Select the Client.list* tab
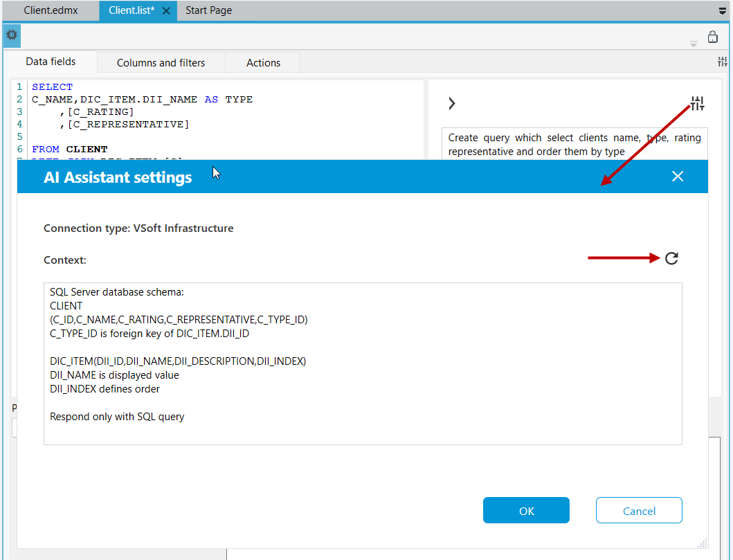 [132, 10]
